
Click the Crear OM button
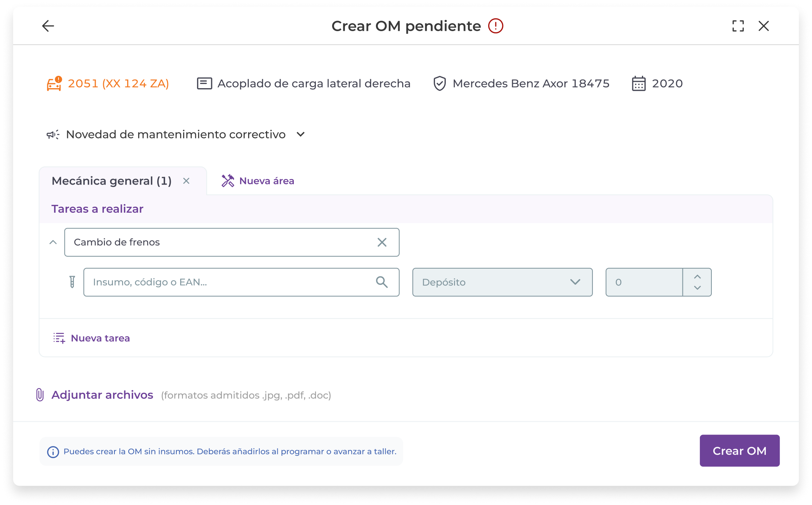[739, 451]
